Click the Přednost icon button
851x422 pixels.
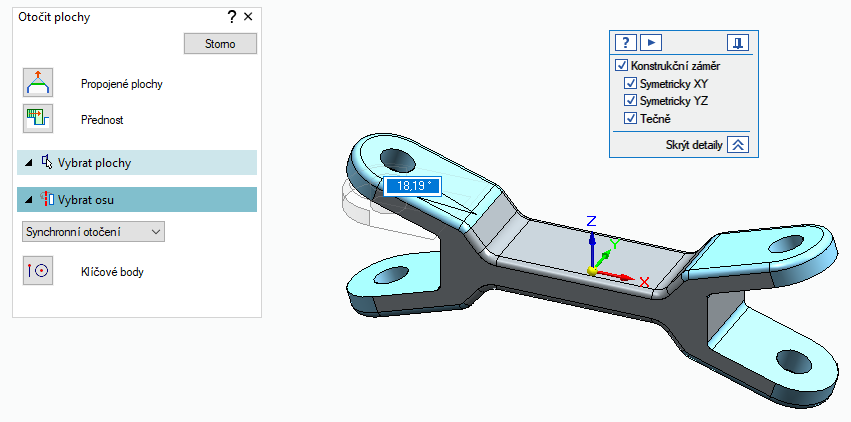[x=38, y=119]
